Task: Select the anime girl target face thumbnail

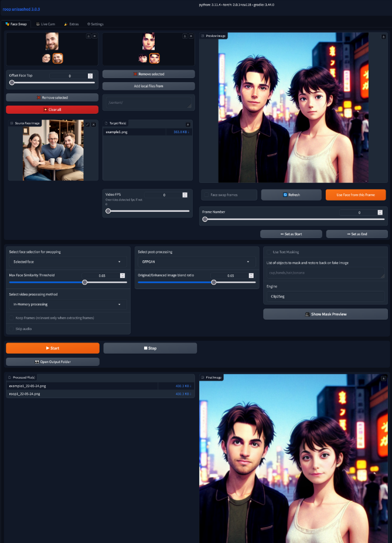Action: pos(143,58)
